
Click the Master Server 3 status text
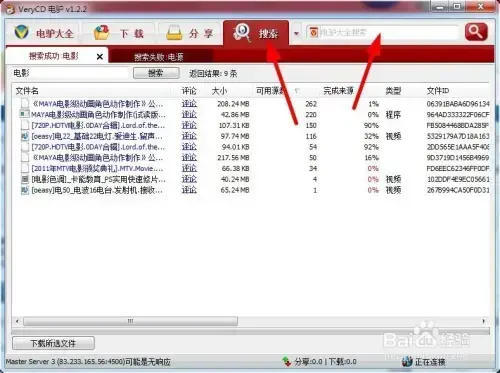[x=88, y=361]
